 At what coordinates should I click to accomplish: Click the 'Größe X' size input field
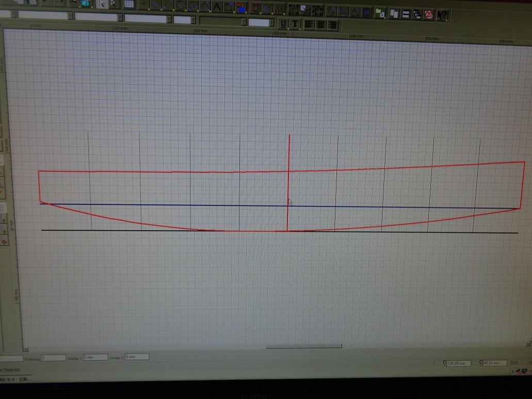[94, 357]
